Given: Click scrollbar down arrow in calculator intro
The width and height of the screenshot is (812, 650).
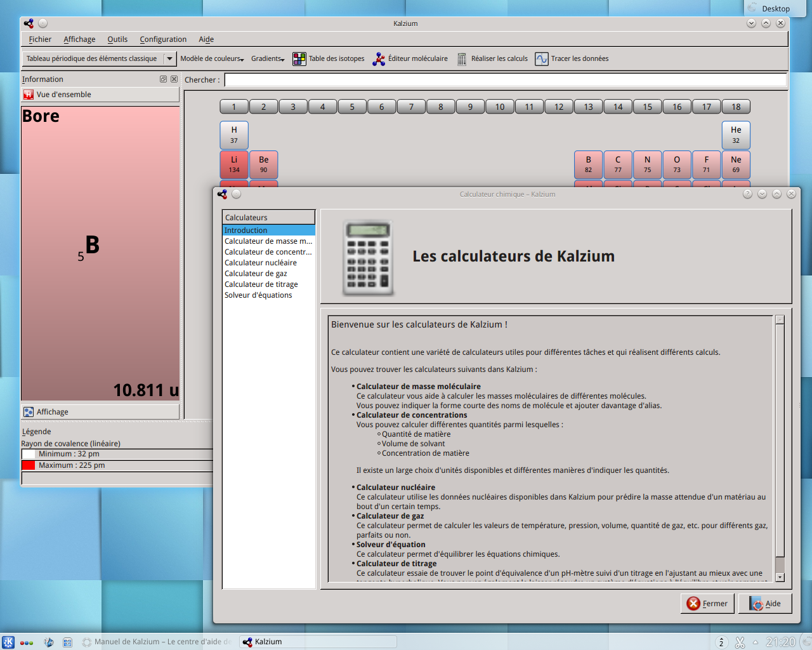Looking at the screenshot, I should [780, 578].
